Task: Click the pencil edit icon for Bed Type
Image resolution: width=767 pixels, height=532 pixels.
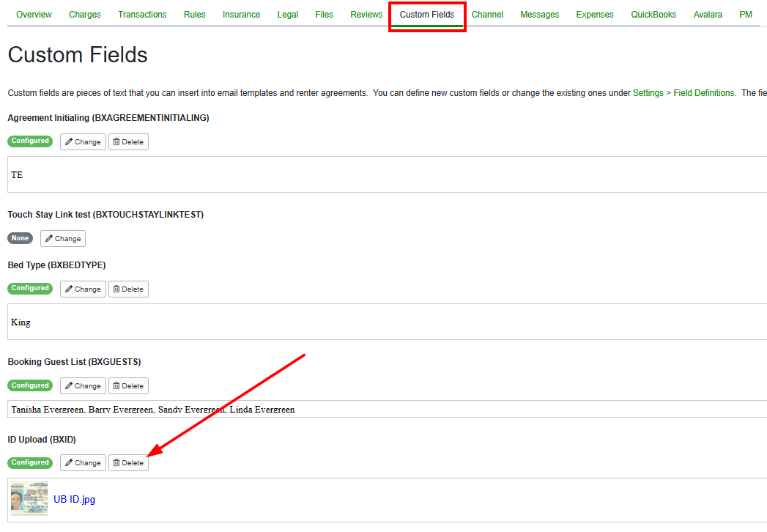Action: [67, 289]
